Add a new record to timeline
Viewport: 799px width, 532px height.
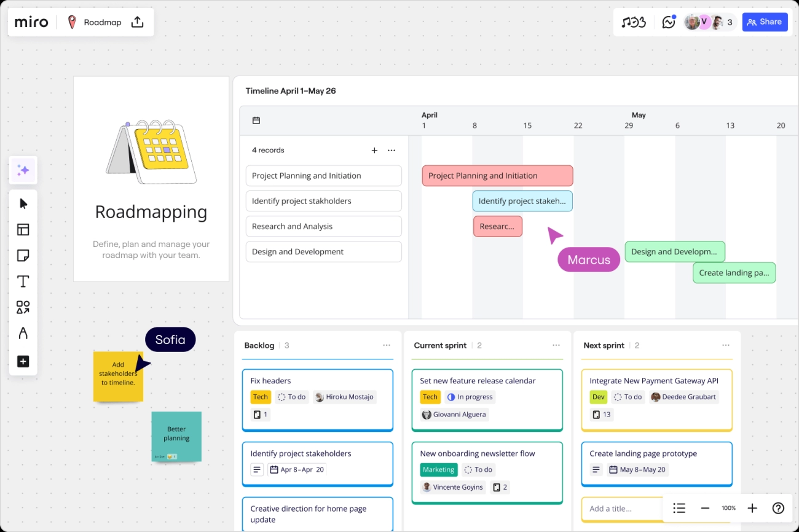(374, 151)
